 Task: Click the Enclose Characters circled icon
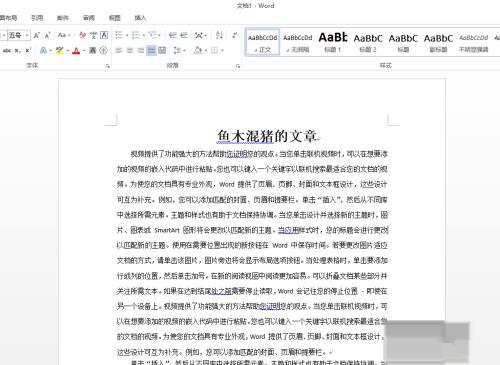click(x=104, y=50)
